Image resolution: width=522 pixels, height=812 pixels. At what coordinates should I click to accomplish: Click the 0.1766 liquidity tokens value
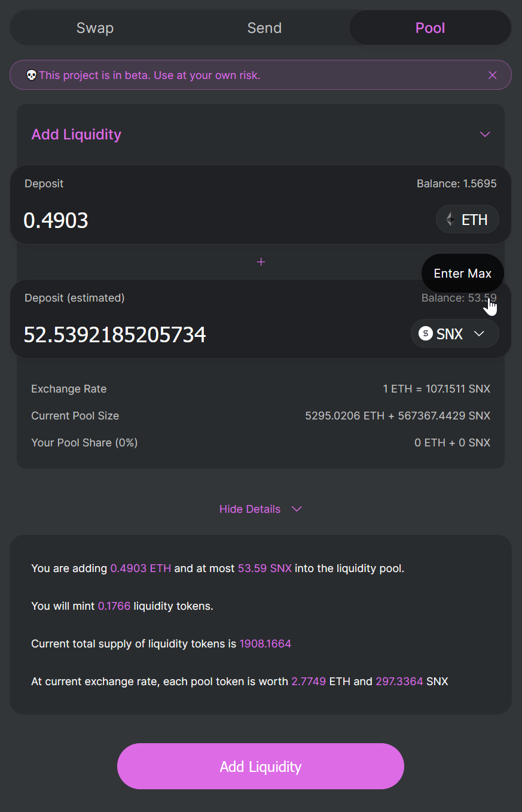pos(114,606)
